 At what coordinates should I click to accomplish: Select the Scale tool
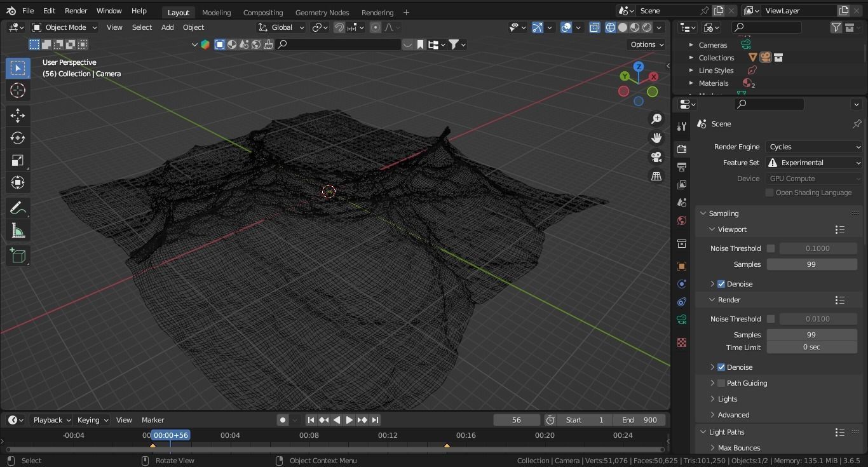(18, 160)
